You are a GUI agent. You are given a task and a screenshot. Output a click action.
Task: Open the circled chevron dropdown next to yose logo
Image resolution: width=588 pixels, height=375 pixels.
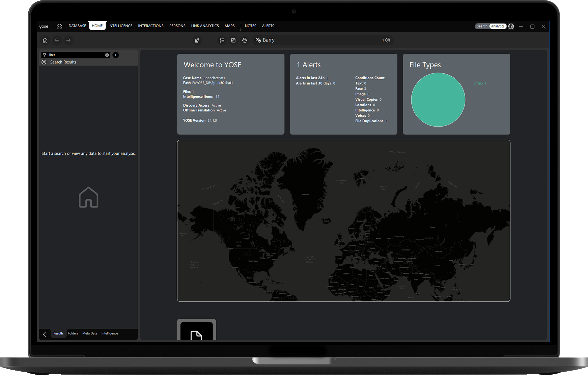click(59, 26)
